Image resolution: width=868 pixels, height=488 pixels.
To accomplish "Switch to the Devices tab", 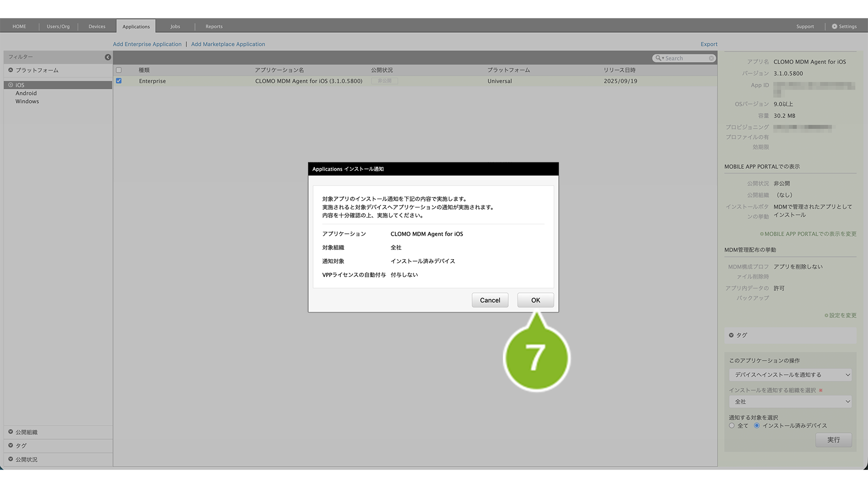I will tap(97, 26).
